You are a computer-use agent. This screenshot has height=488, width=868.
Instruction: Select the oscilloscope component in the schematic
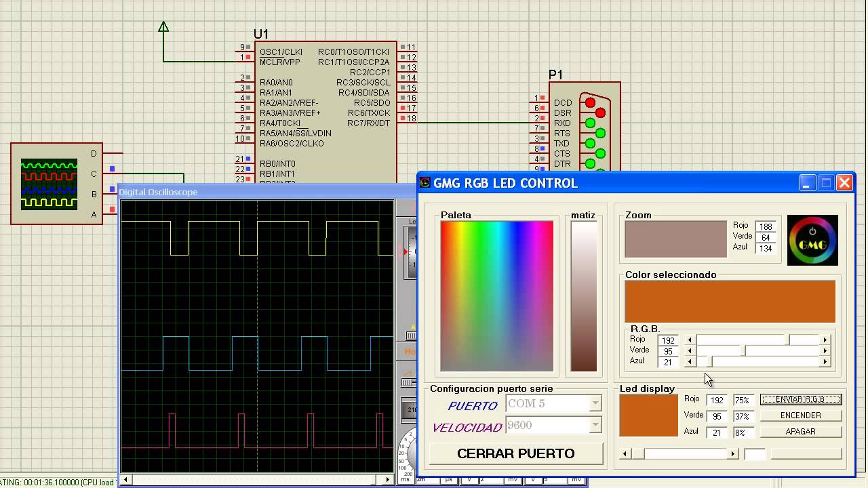56,184
